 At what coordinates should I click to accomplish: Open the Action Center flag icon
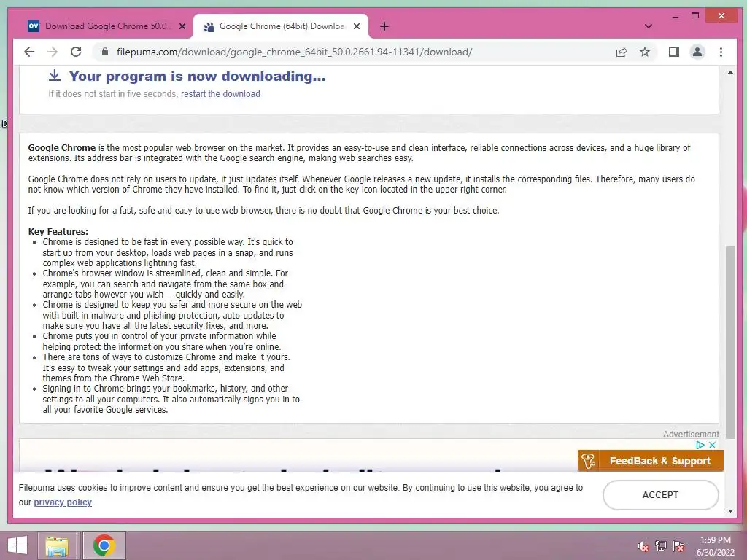coord(678,546)
